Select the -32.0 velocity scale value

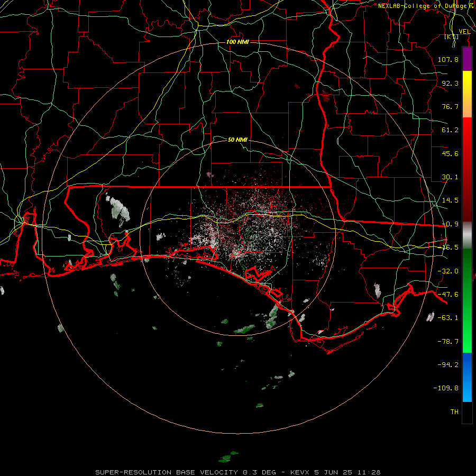pyautogui.click(x=448, y=271)
